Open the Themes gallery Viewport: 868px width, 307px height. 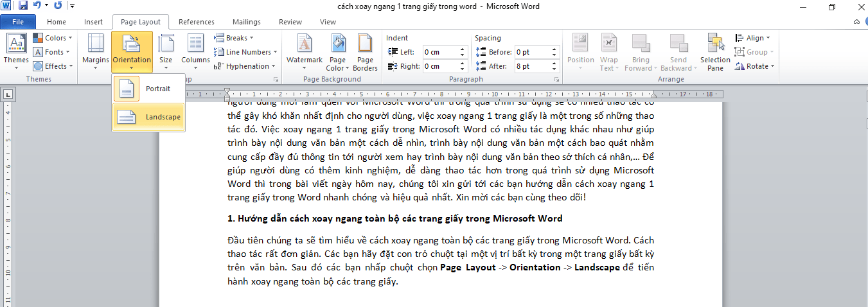point(16,51)
